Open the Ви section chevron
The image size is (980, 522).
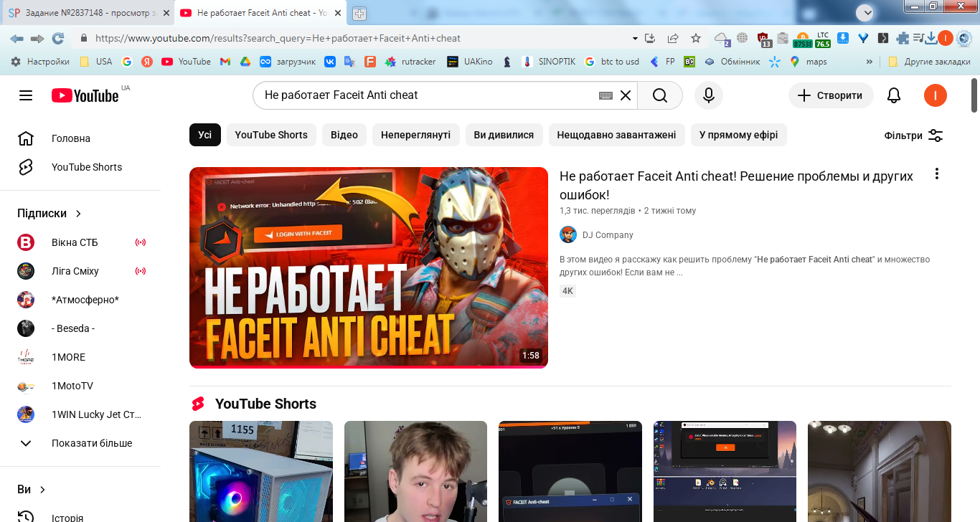coord(42,490)
